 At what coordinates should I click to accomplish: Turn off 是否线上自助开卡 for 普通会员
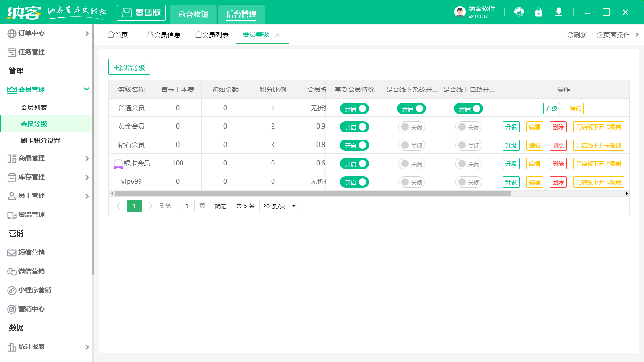[x=469, y=108]
